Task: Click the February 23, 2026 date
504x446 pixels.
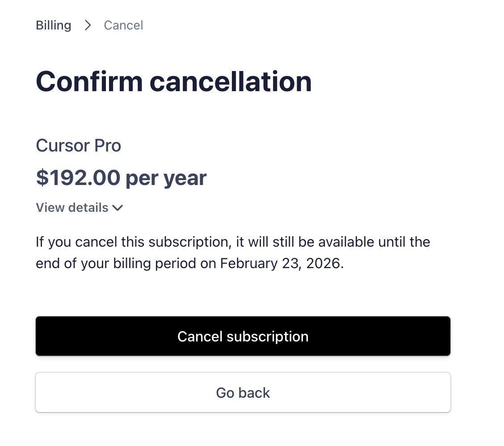Action: click(x=281, y=263)
